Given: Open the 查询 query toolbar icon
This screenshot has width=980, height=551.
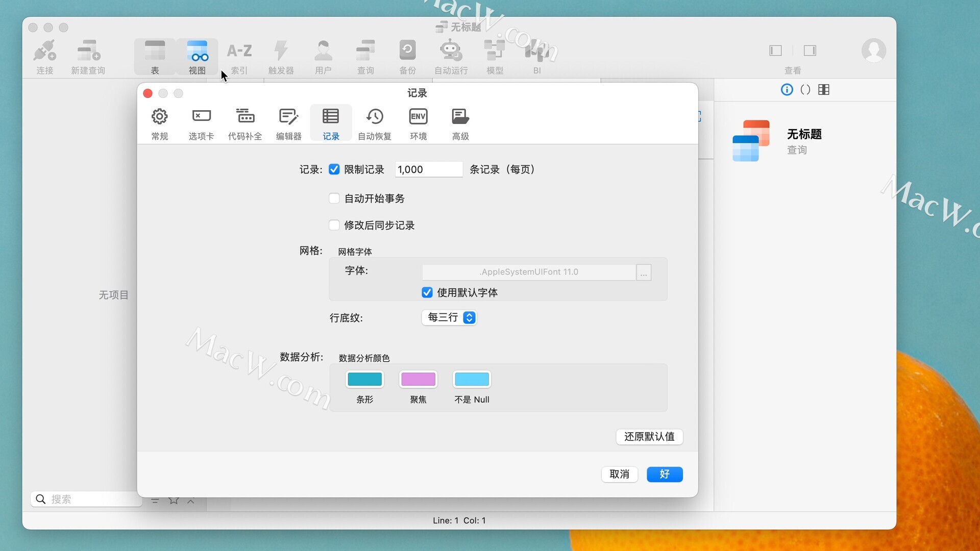Looking at the screenshot, I should click(x=365, y=57).
